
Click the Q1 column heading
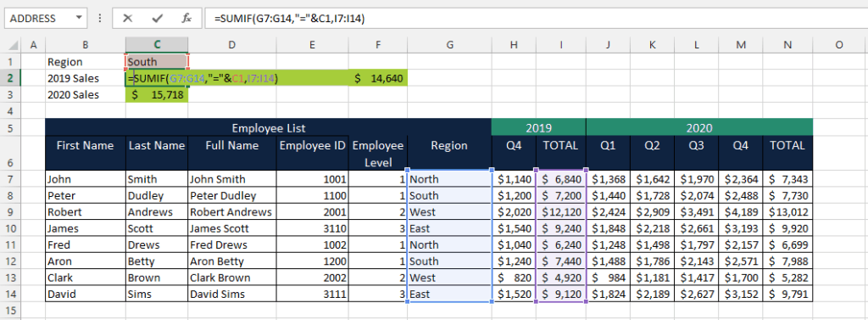(608, 153)
